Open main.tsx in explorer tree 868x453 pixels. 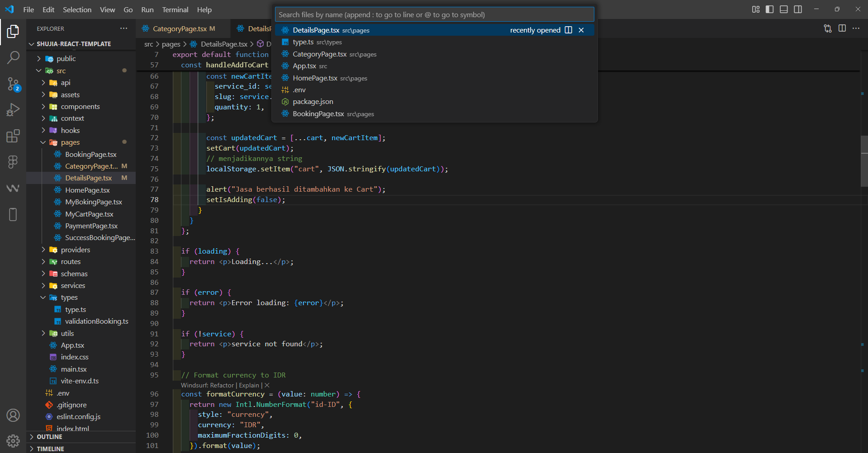(74, 369)
